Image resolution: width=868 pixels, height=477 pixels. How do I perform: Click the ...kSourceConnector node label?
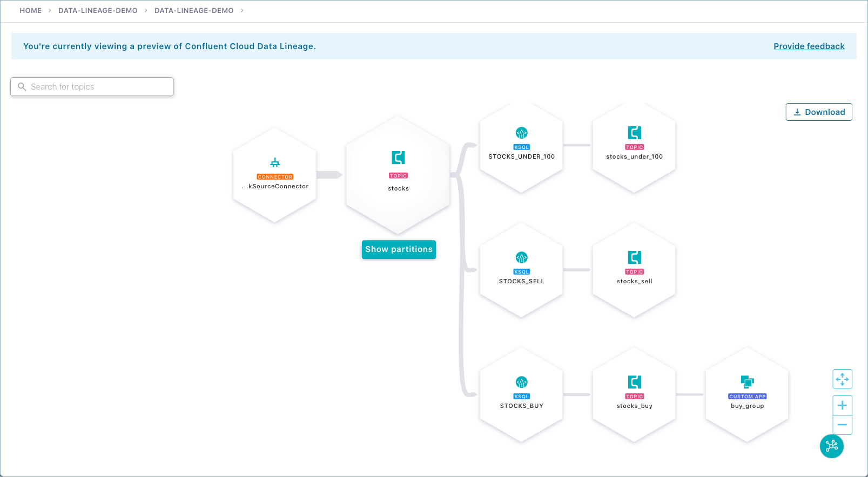[275, 186]
